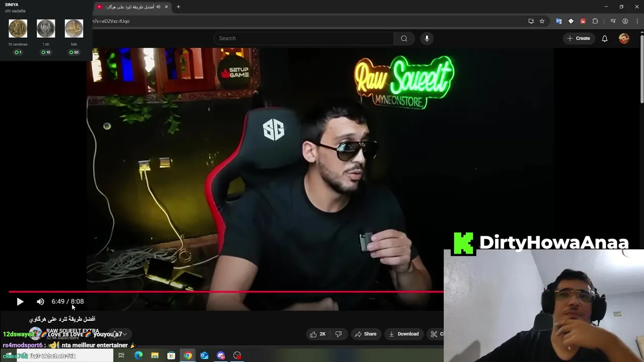Open Discord from the taskbar
Image resolution: width=644 pixels, height=362 pixels.
(221, 355)
